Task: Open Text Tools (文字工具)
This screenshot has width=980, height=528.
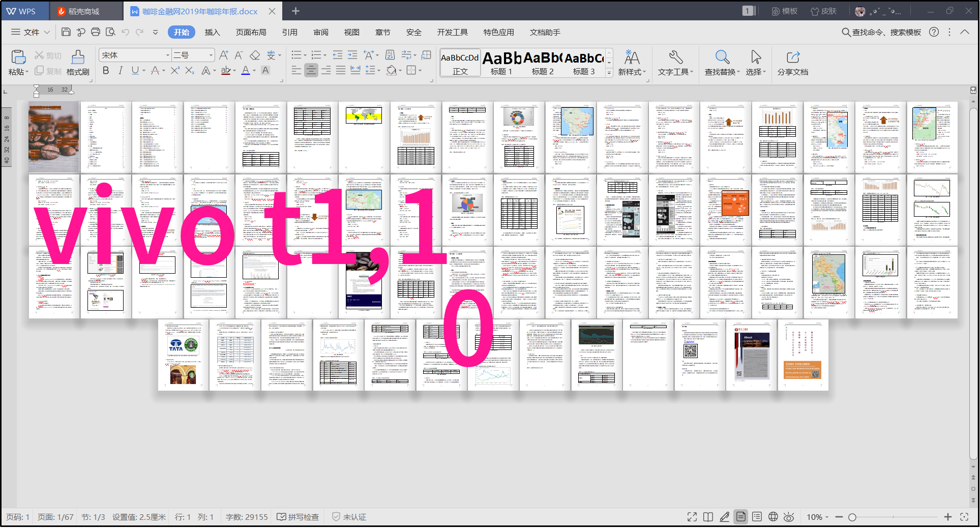Action: coord(676,63)
